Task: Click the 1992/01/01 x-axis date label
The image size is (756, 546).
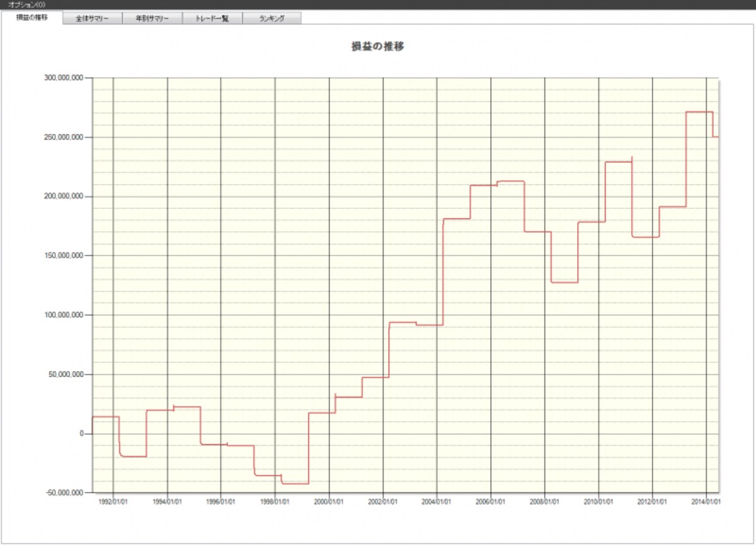Action: 113,502
